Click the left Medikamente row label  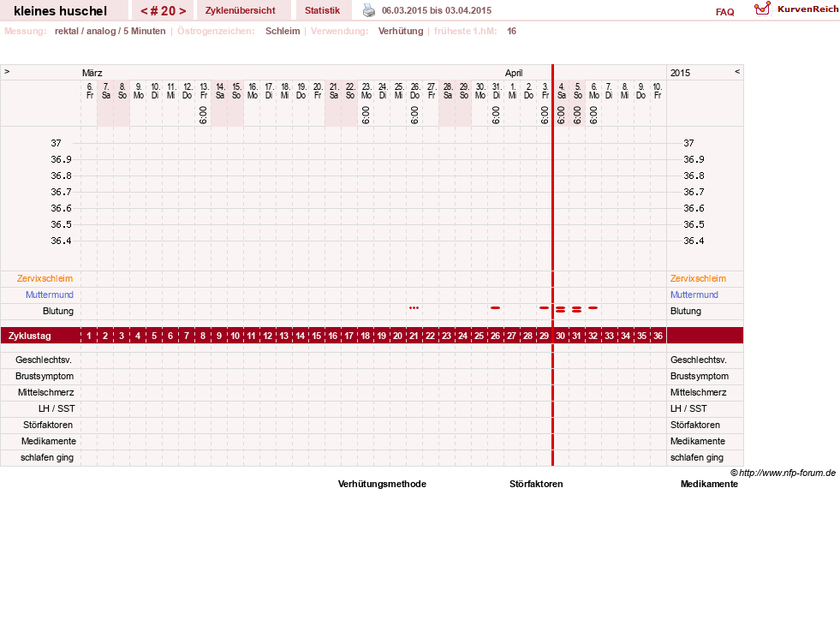[49, 441]
